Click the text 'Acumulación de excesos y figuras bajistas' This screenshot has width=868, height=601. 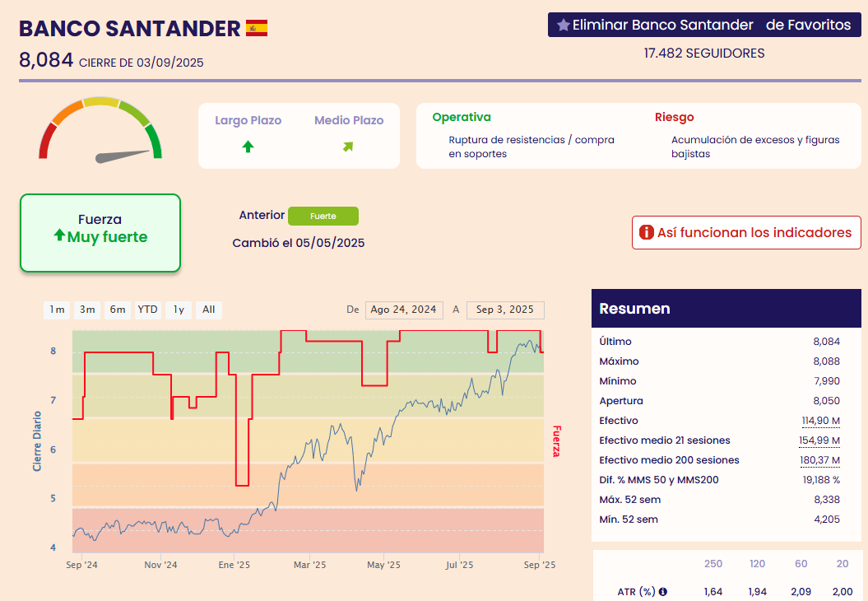[755, 147]
